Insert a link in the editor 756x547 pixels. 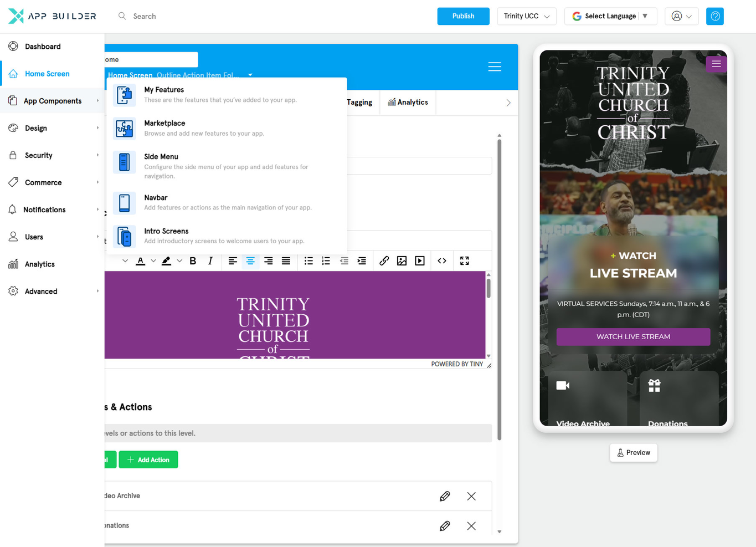384,261
